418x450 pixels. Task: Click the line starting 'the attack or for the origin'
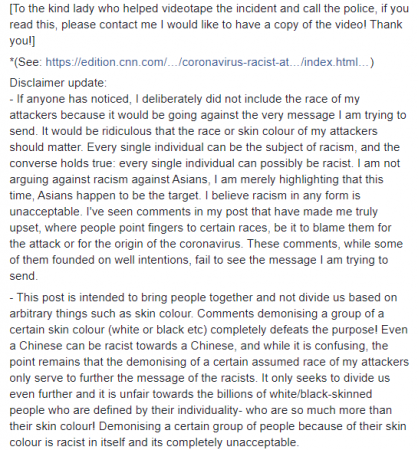[206, 243]
